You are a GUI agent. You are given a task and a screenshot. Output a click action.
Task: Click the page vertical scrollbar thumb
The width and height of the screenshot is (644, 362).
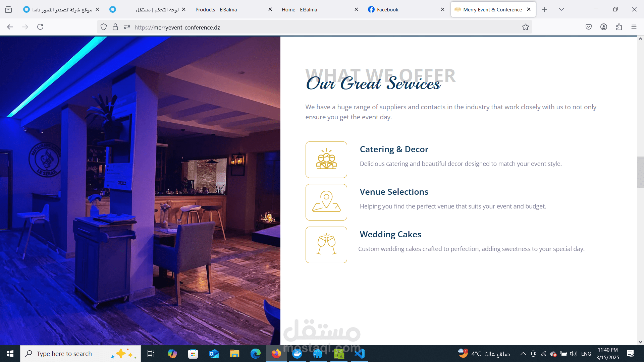[640, 172]
